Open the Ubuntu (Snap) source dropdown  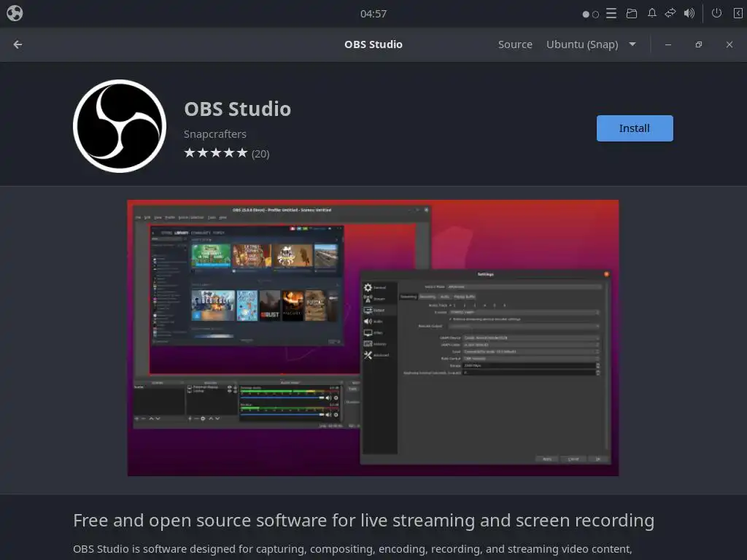pyautogui.click(x=591, y=44)
